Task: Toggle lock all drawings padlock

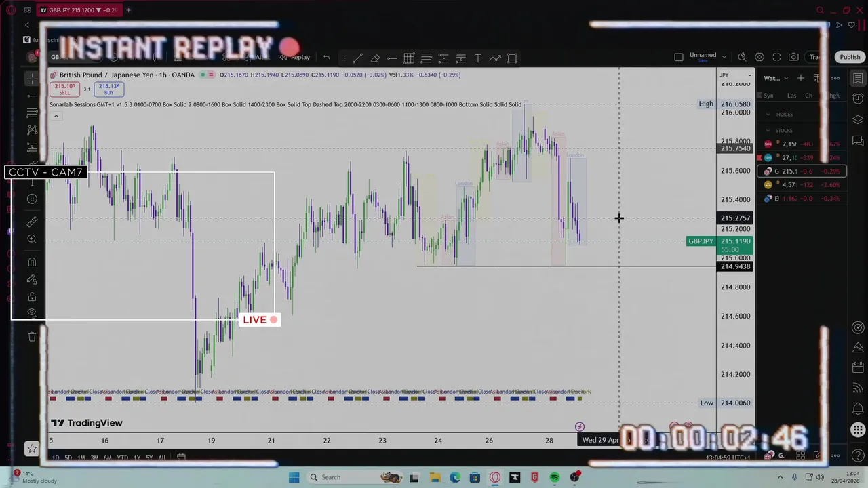Action: click(32, 297)
